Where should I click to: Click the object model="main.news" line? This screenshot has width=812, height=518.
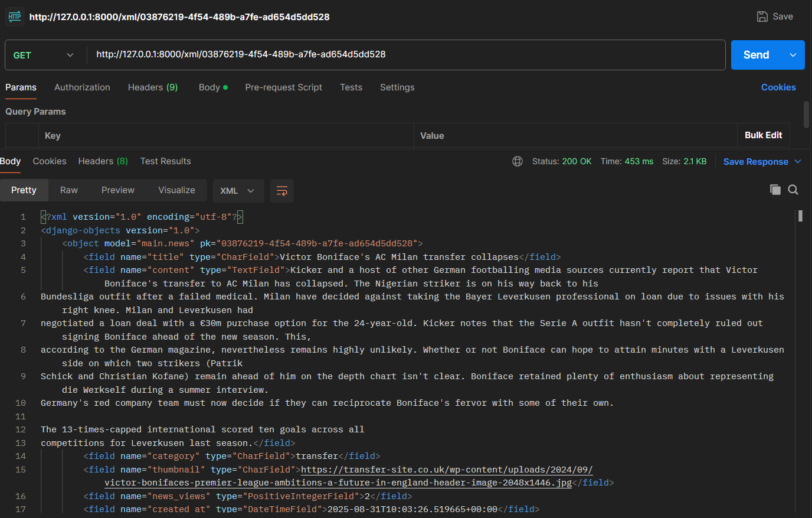243,243
